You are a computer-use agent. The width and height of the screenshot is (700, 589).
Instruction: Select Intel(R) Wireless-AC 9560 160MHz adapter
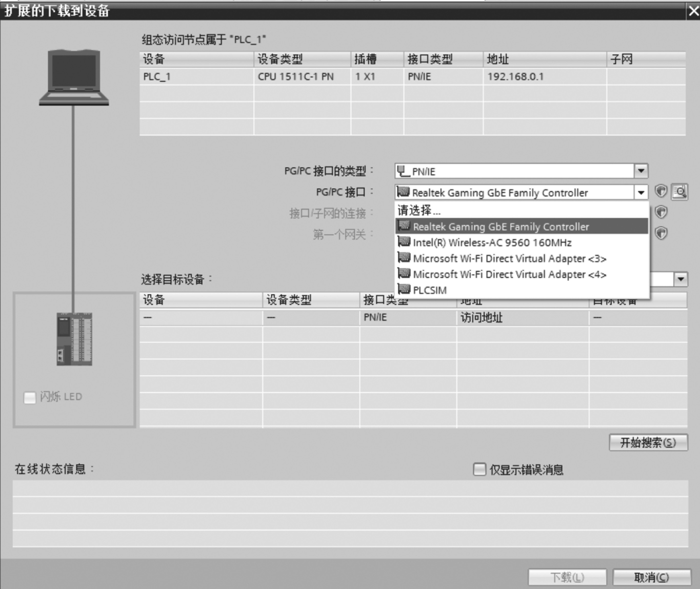click(x=522, y=242)
